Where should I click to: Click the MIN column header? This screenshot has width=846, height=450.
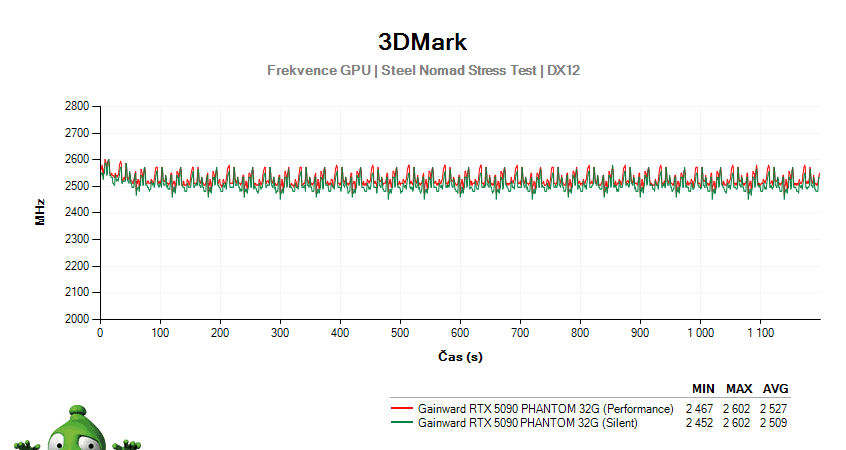(703, 388)
